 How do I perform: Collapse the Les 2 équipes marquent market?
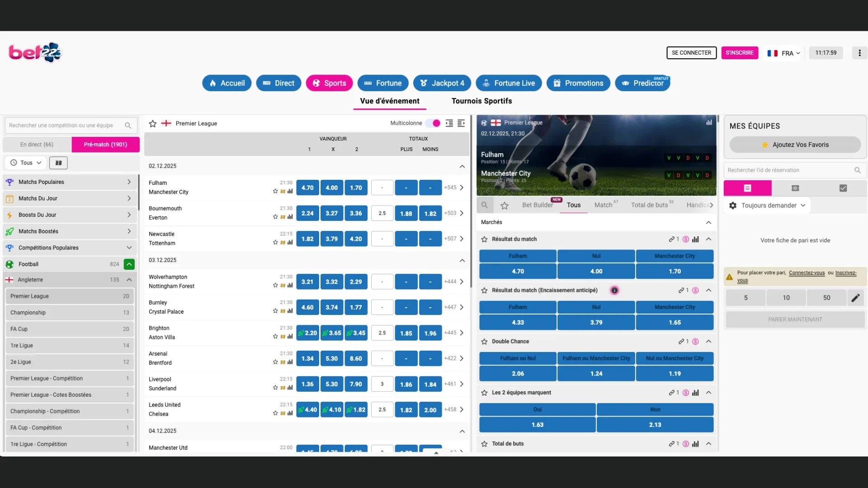[708, 392]
